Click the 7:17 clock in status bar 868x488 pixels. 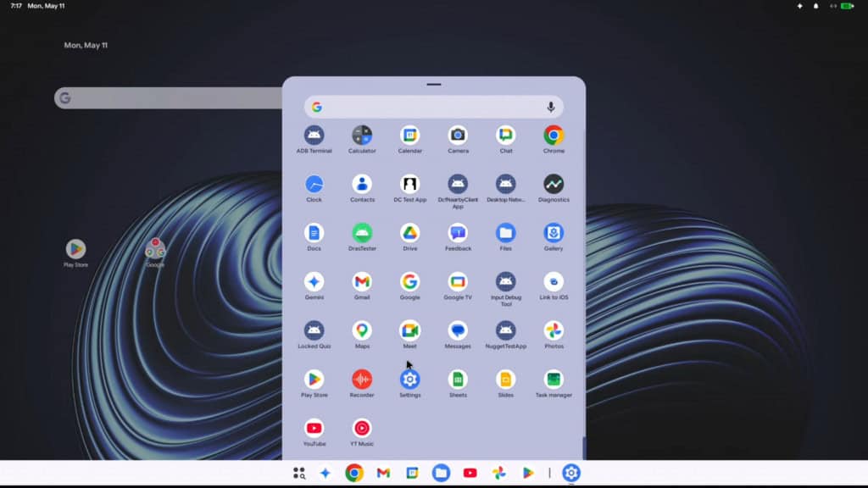[16, 6]
